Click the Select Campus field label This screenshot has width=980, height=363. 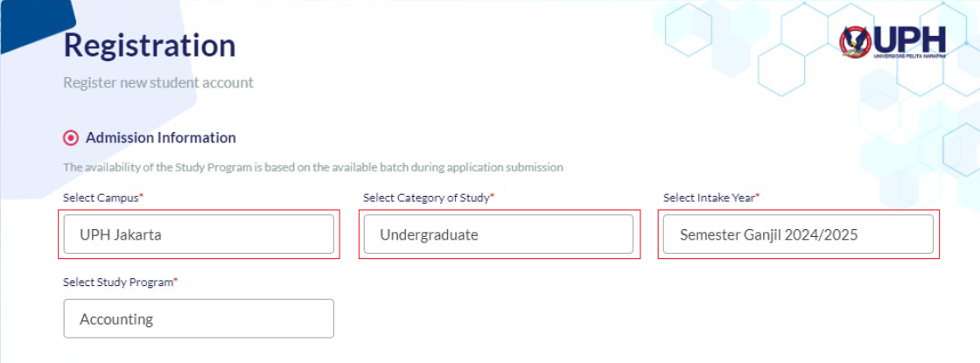(x=101, y=198)
